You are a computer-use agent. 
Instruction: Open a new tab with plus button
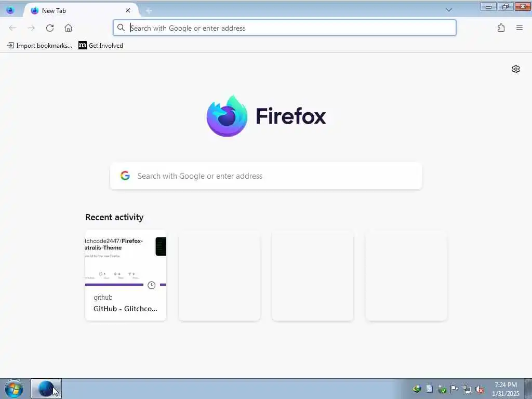tap(149, 11)
